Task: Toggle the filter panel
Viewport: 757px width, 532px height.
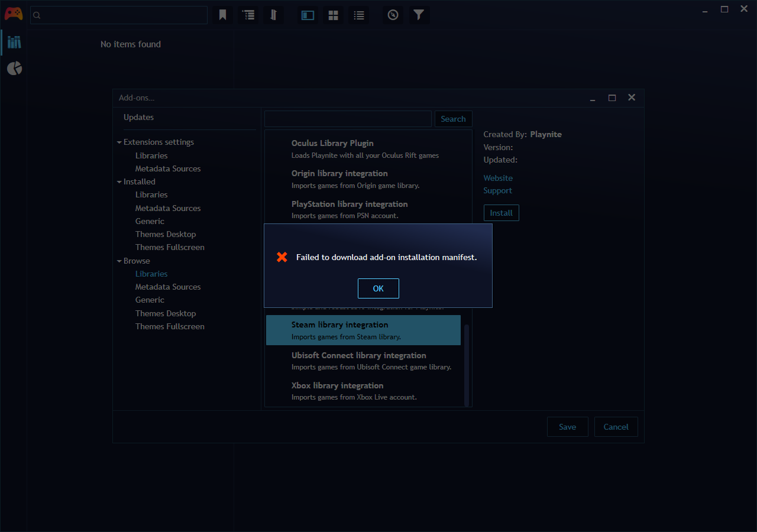Action: coord(419,15)
